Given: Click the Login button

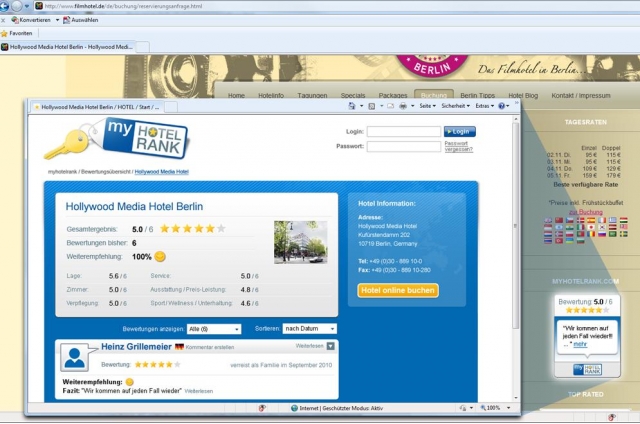Looking at the screenshot, I should tap(460, 131).
